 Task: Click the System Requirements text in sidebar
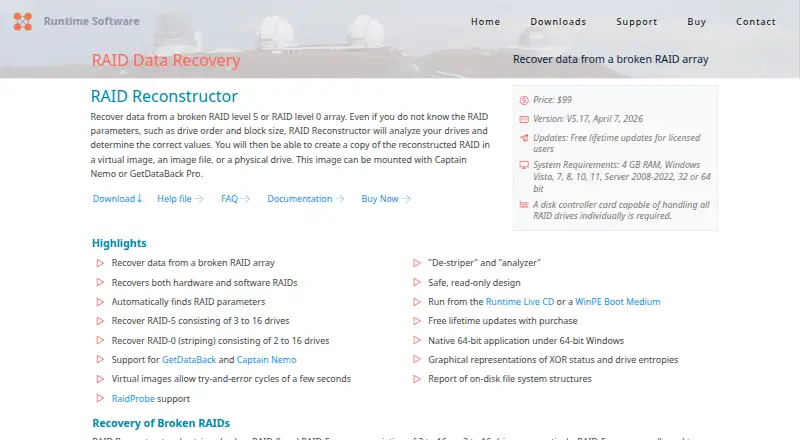click(x=622, y=177)
